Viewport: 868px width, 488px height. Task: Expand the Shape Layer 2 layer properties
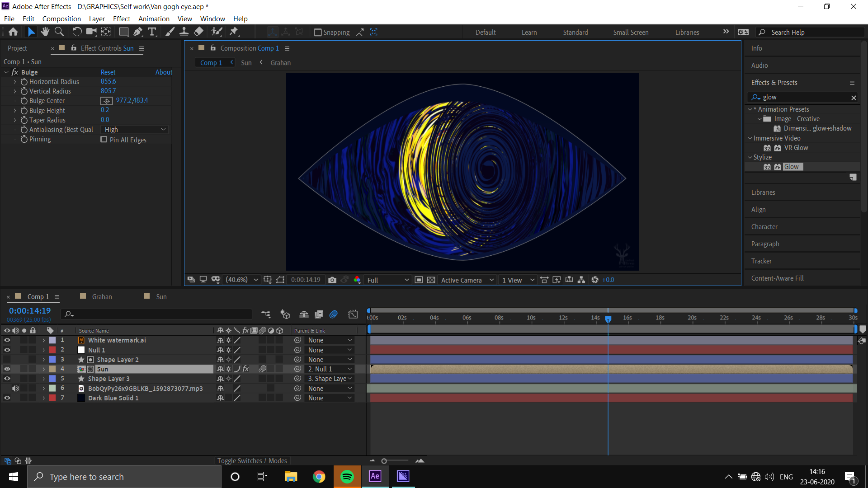[43, 360]
